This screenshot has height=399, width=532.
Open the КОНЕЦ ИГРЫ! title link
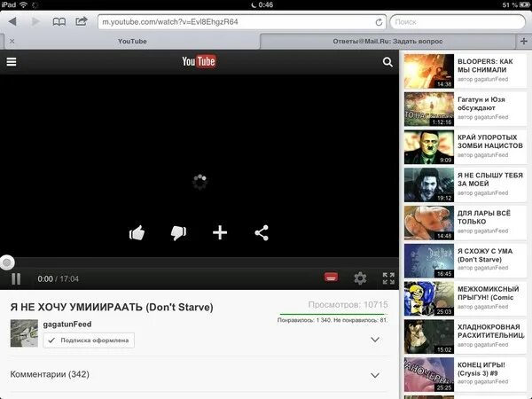481,369
